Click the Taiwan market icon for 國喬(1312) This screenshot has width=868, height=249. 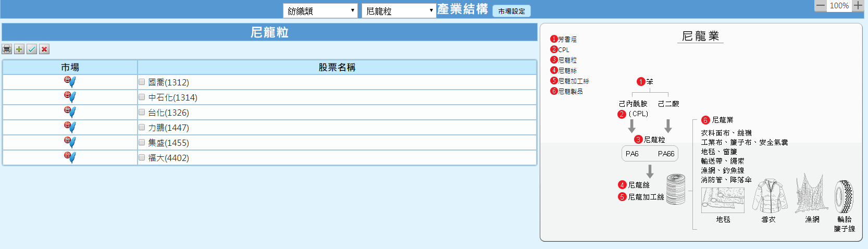click(x=70, y=82)
